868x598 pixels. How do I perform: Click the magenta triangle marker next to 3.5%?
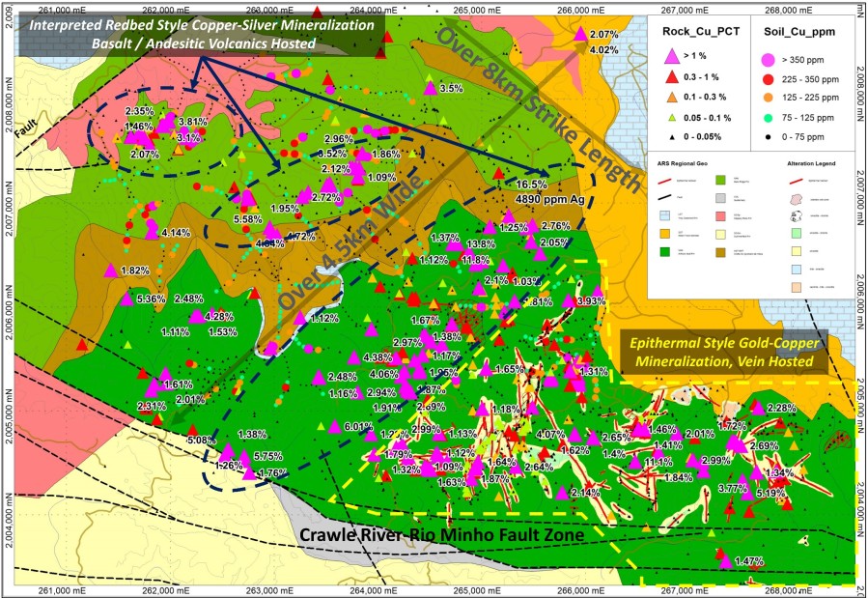coord(431,88)
